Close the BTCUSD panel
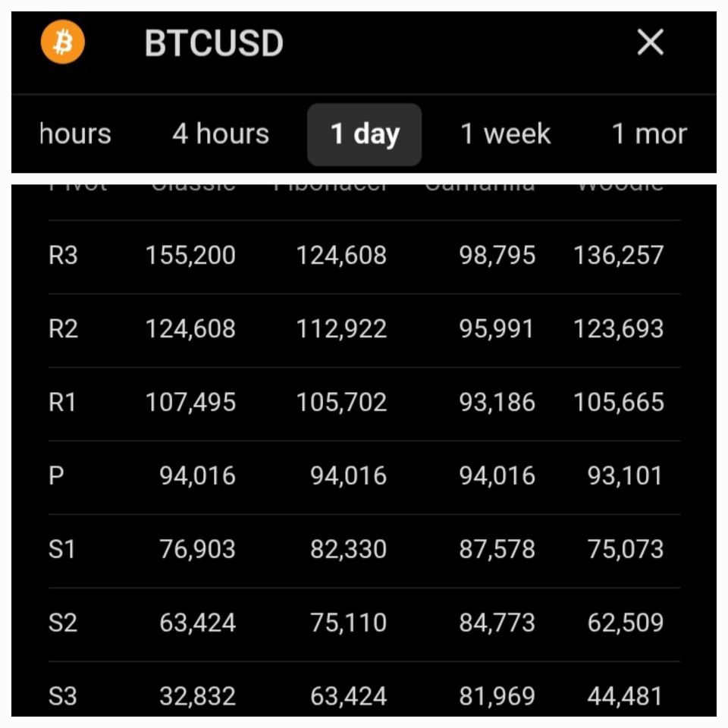728x728 pixels. click(x=650, y=43)
